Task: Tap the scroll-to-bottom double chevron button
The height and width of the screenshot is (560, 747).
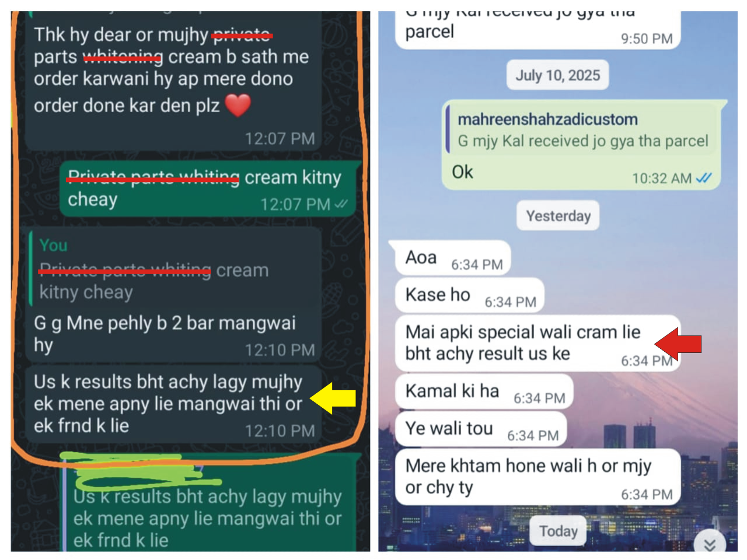Action: [x=710, y=544]
